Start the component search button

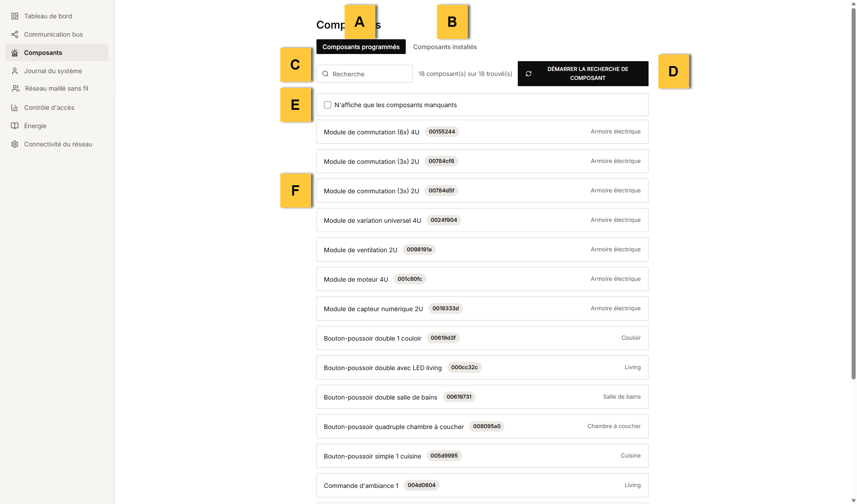click(583, 74)
